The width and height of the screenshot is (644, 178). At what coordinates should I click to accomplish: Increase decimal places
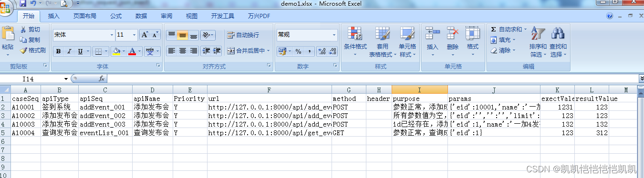pyautogui.click(x=322, y=51)
